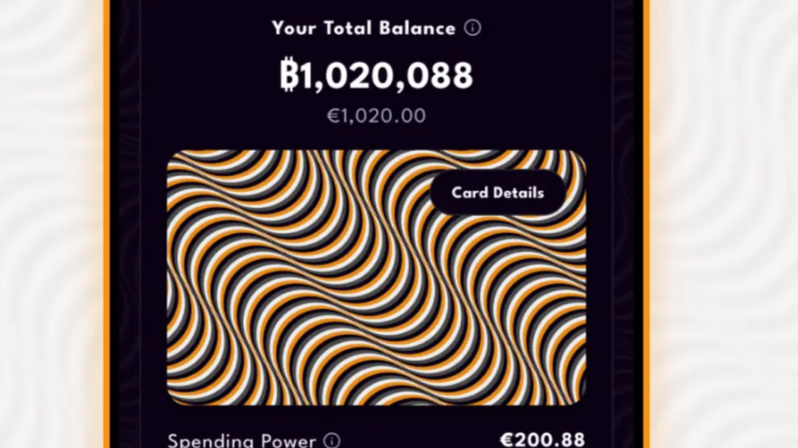Click the blurred background right of the phone
The height and width of the screenshot is (448, 798).
[724, 224]
